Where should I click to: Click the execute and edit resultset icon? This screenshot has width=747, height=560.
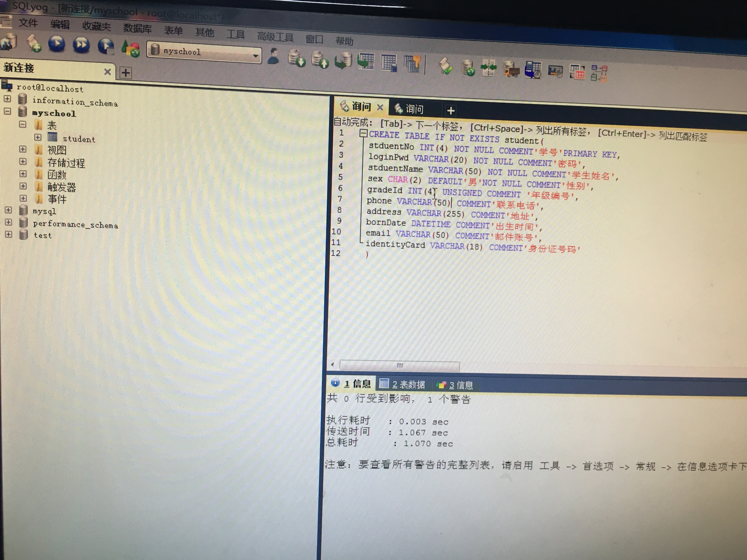(x=106, y=46)
